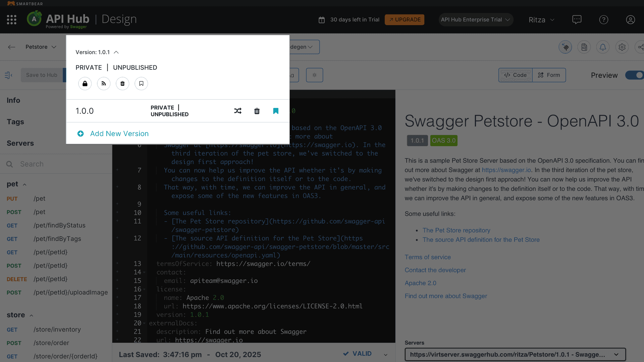Open the API settings gear icon
Screen dimensions: 644x362
(622, 47)
